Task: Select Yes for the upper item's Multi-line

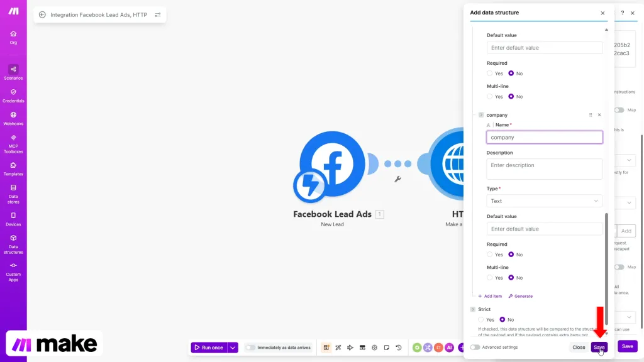Action: point(489,96)
